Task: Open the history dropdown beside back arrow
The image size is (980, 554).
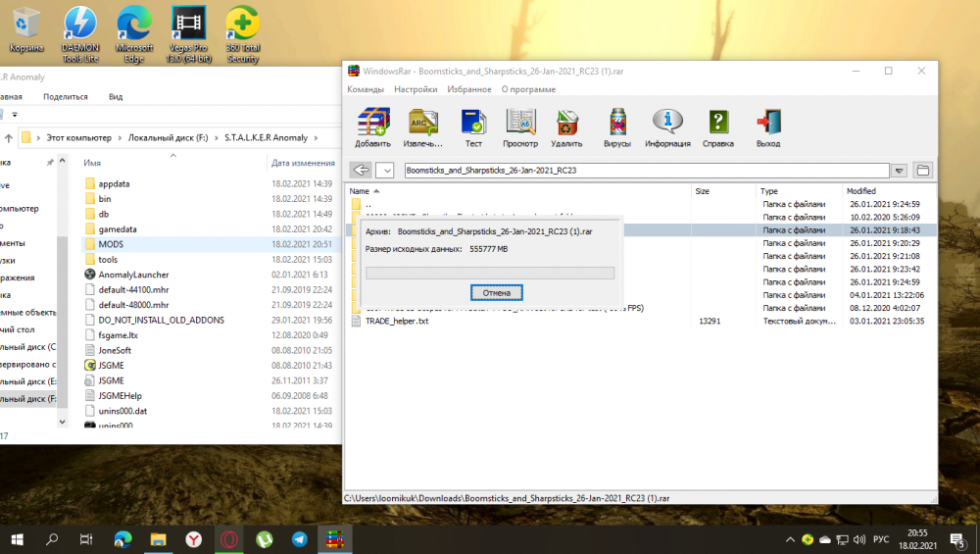Action: 385,170
